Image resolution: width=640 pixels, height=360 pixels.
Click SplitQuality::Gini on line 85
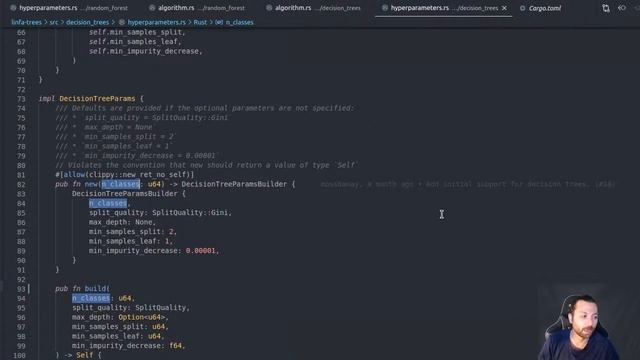[x=190, y=213]
